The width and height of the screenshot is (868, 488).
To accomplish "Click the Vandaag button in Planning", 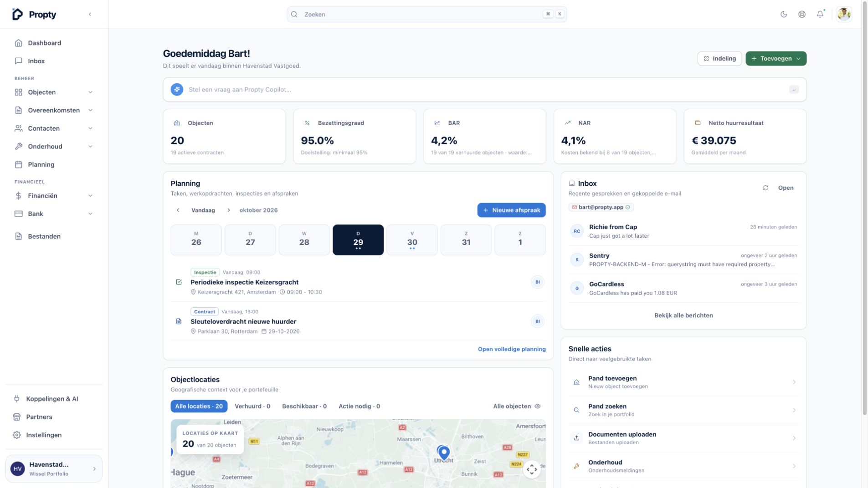I will (203, 210).
